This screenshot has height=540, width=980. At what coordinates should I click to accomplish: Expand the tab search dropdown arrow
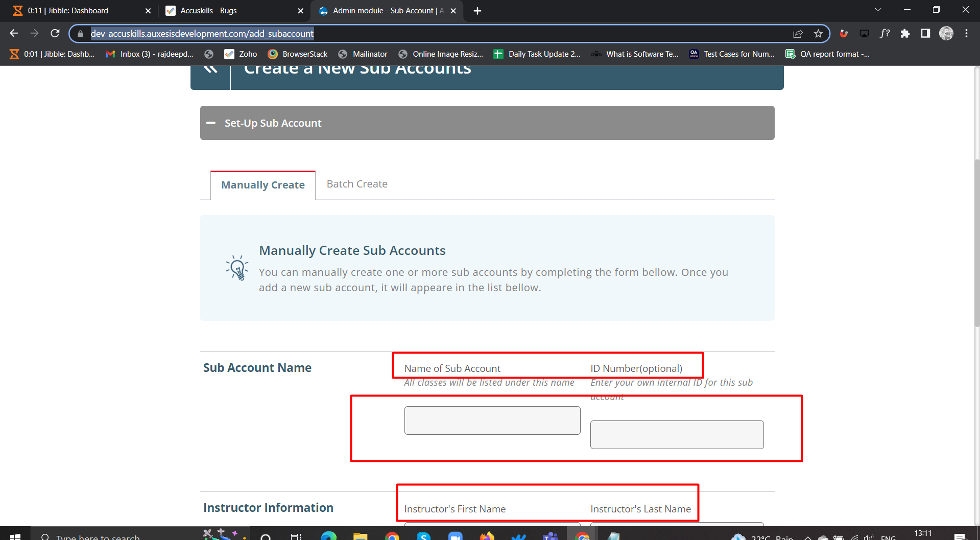tap(878, 10)
